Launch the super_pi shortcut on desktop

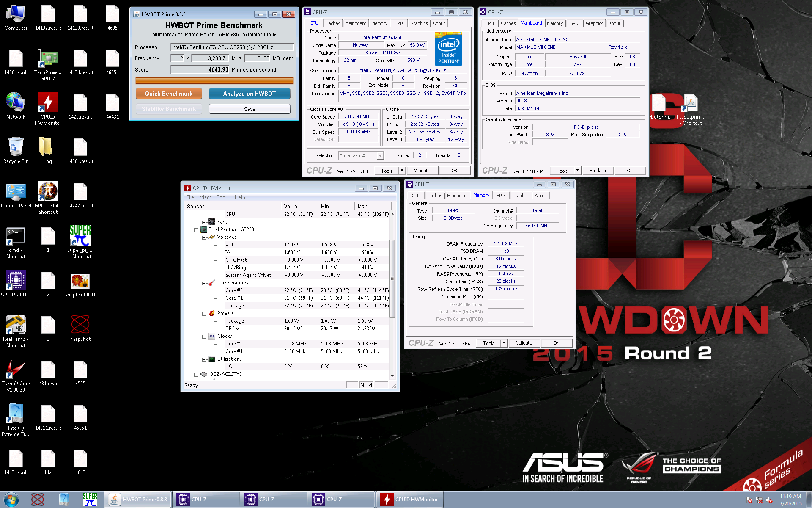click(80, 242)
